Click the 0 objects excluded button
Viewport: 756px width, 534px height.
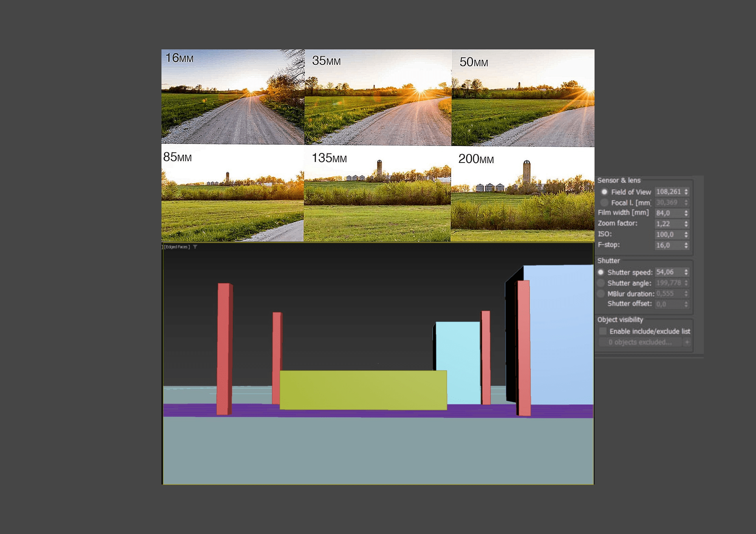pos(640,342)
